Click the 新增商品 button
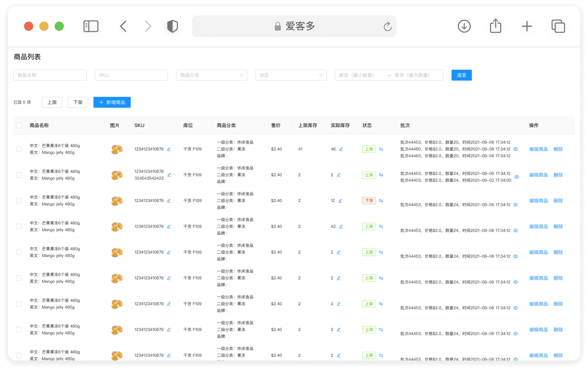Viewport: 588px width, 370px height. (x=112, y=102)
